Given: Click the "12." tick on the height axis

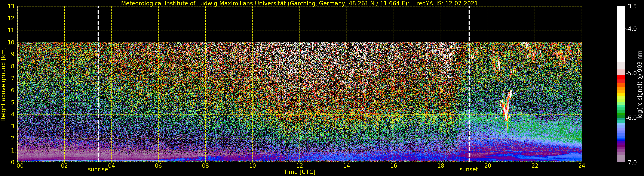Looking at the screenshot, I should pos(12,18).
